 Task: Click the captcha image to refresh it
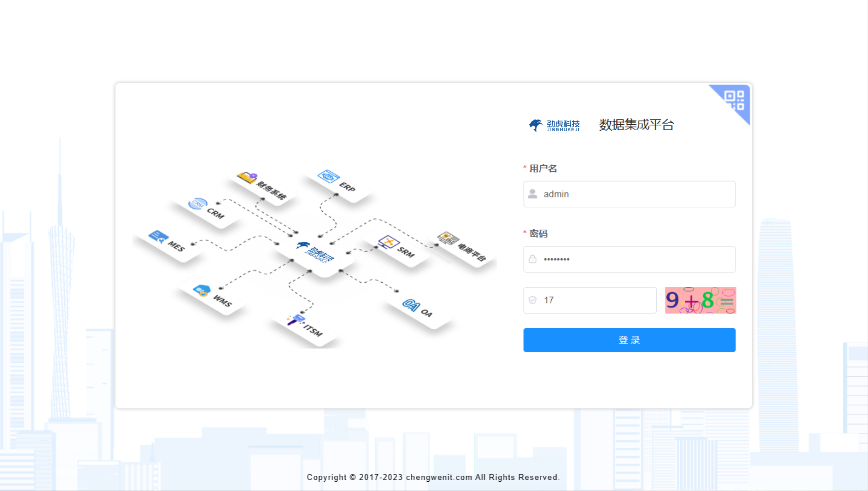pyautogui.click(x=700, y=300)
